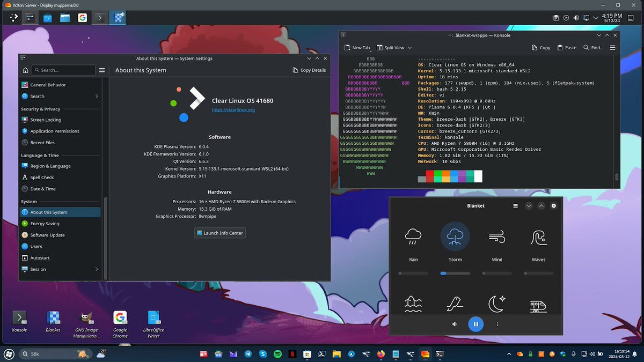Click Copy Details button
The image size is (644, 362).
[310, 70]
